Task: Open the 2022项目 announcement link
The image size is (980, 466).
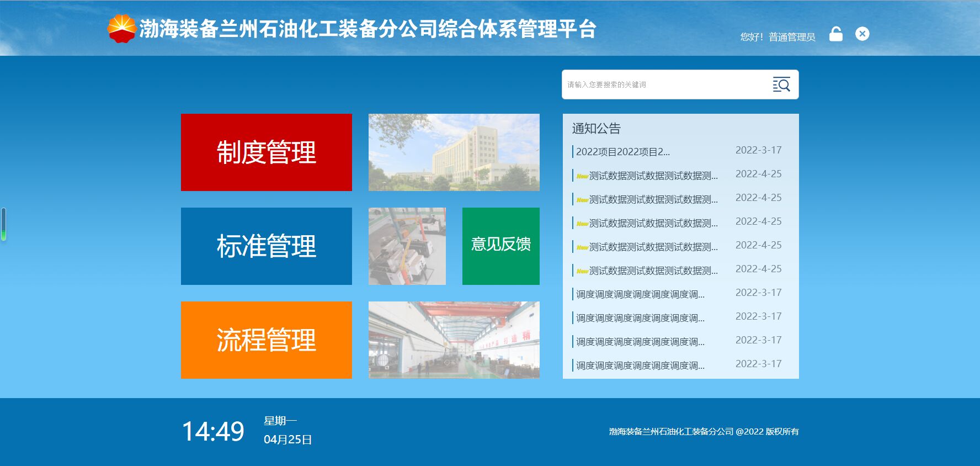Action: click(x=622, y=152)
